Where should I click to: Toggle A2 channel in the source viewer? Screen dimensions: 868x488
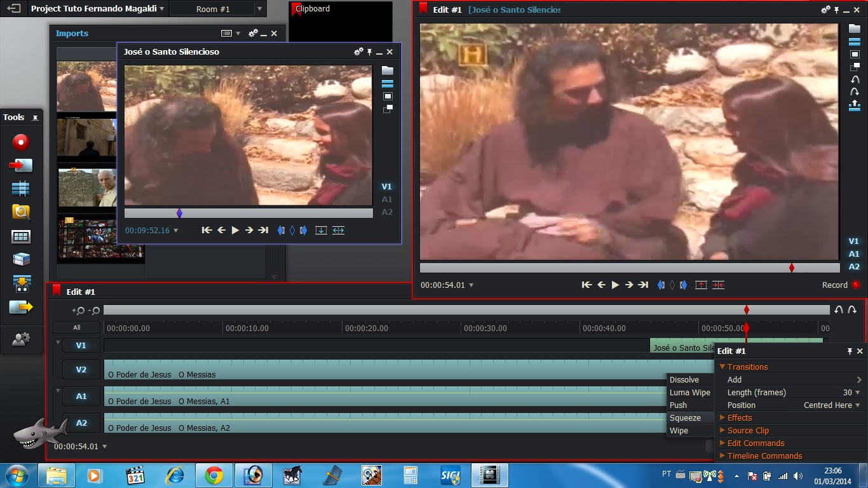pos(387,212)
